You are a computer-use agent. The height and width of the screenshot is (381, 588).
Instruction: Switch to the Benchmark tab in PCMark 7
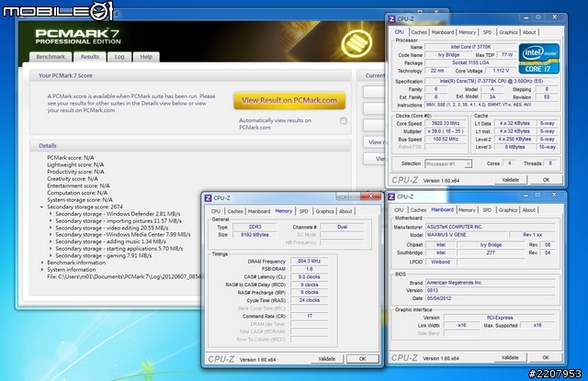pos(51,57)
